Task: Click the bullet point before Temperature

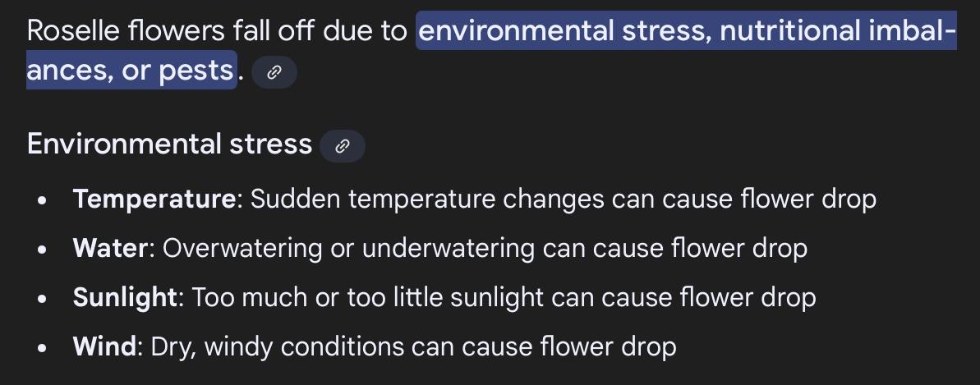Action: tap(43, 201)
